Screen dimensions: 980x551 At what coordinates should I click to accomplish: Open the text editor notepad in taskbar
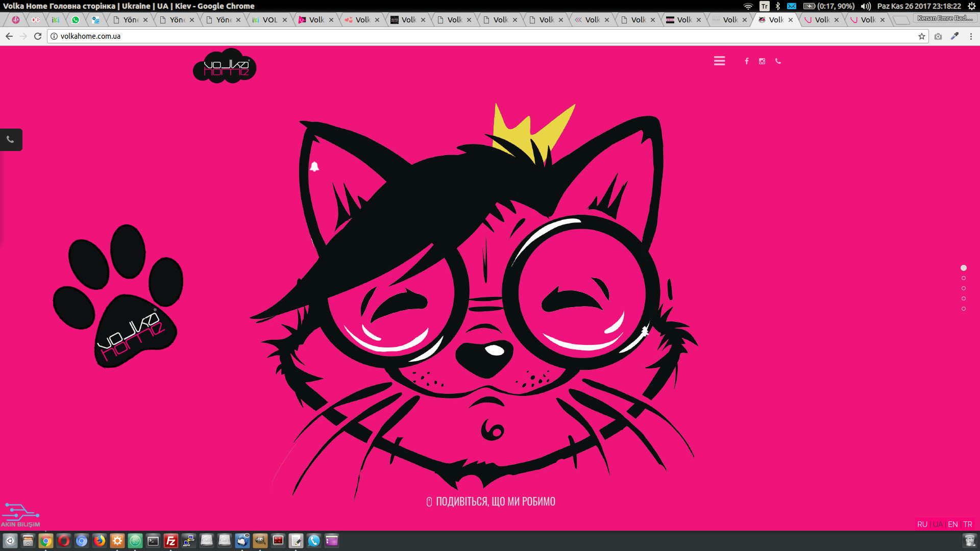pos(296,541)
